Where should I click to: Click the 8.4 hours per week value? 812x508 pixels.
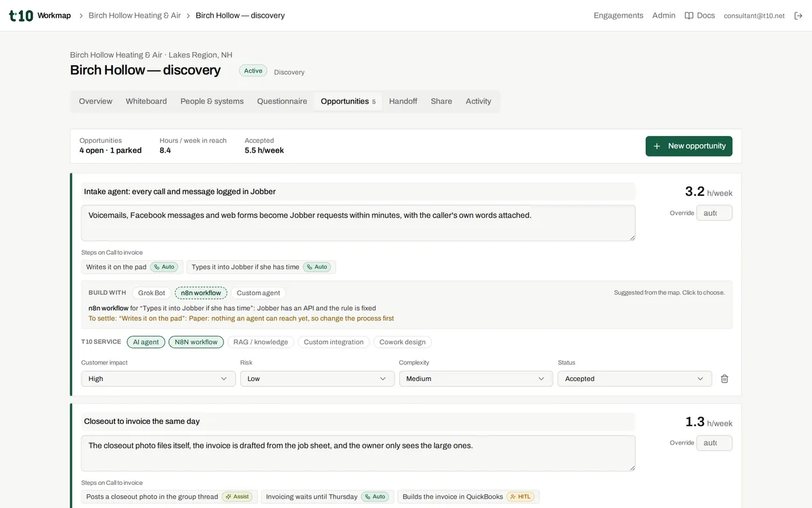pos(165,150)
